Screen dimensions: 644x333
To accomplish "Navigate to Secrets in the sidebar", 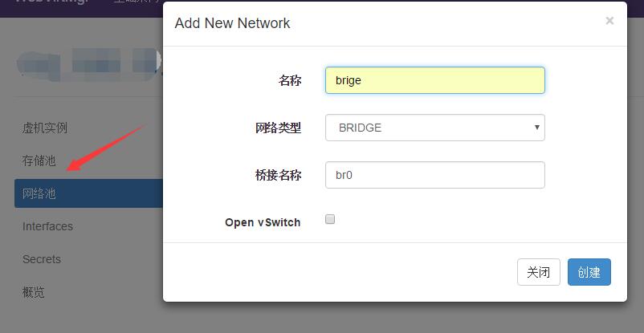I will (42, 259).
